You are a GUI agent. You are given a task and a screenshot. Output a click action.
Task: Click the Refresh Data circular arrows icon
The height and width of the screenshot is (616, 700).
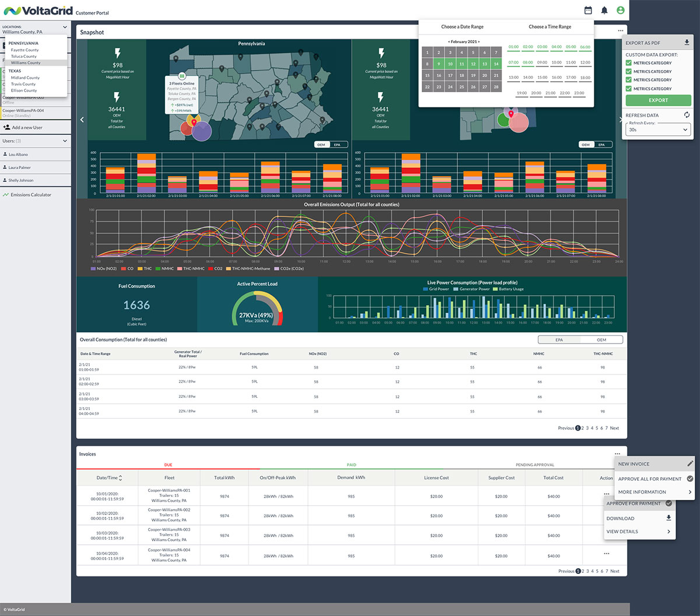687,115
